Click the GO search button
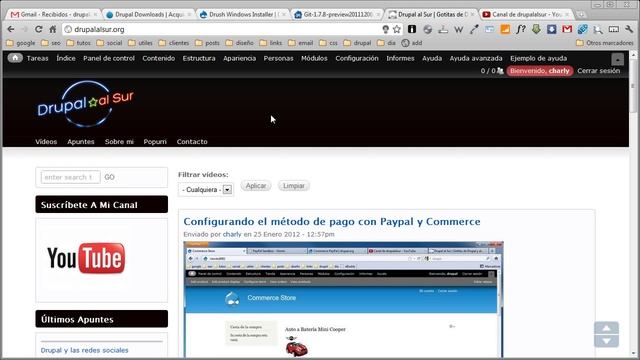 click(109, 177)
